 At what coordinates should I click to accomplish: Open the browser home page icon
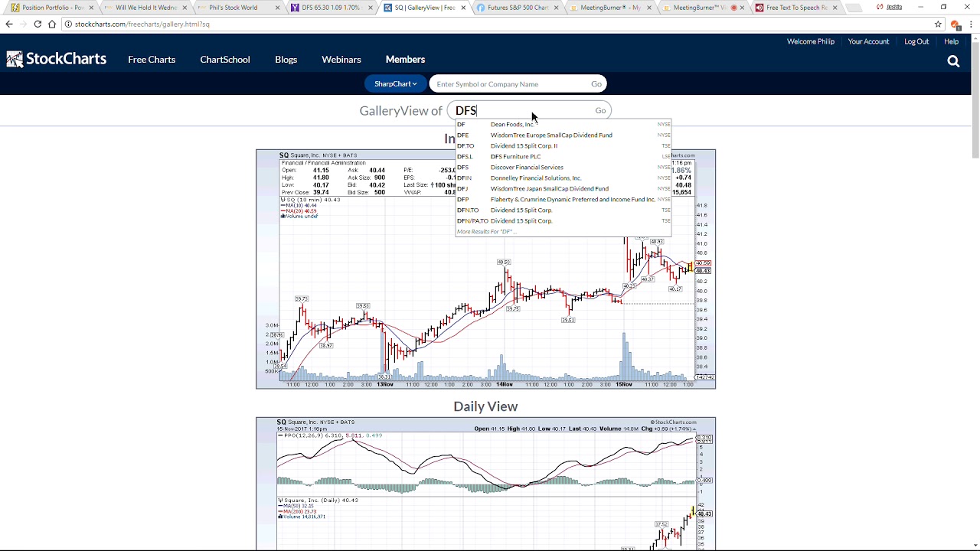(51, 24)
